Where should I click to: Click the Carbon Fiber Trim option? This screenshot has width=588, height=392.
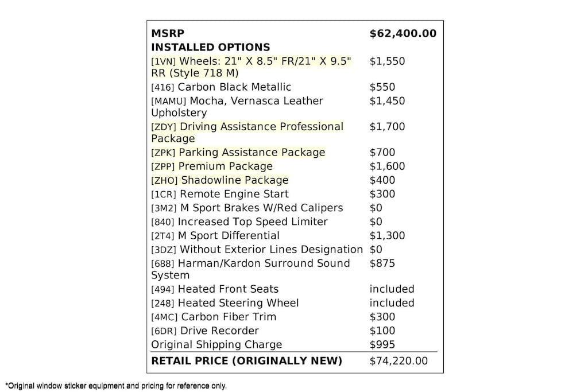click(x=214, y=317)
